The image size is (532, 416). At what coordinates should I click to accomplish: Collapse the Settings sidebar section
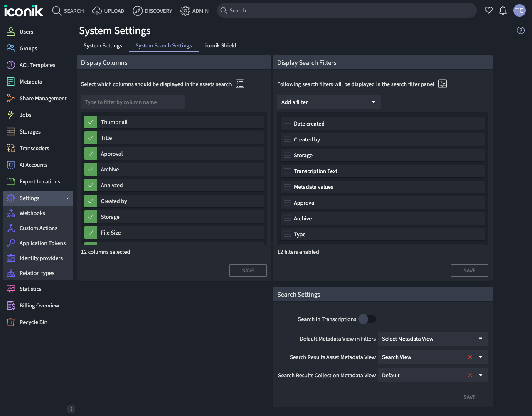coord(68,198)
